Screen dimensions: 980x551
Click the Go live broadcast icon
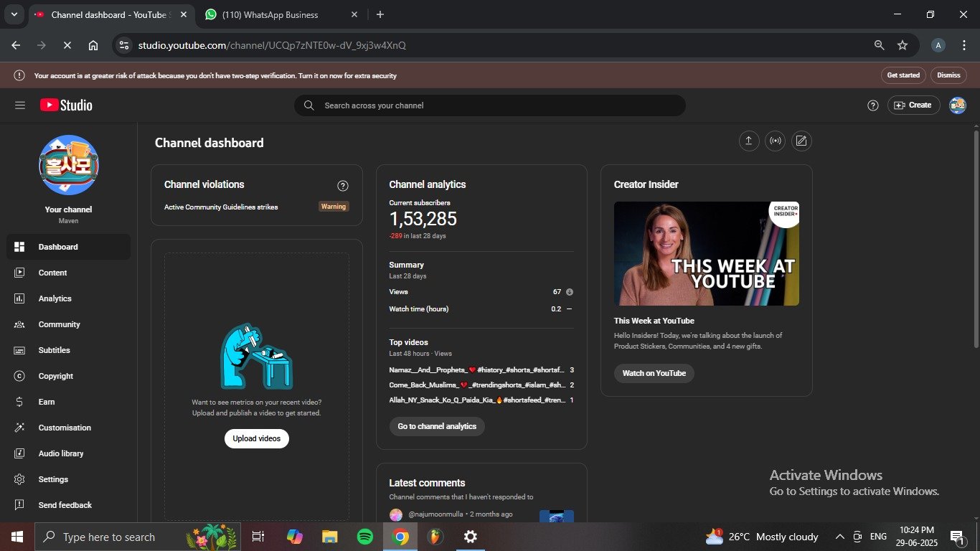point(775,141)
